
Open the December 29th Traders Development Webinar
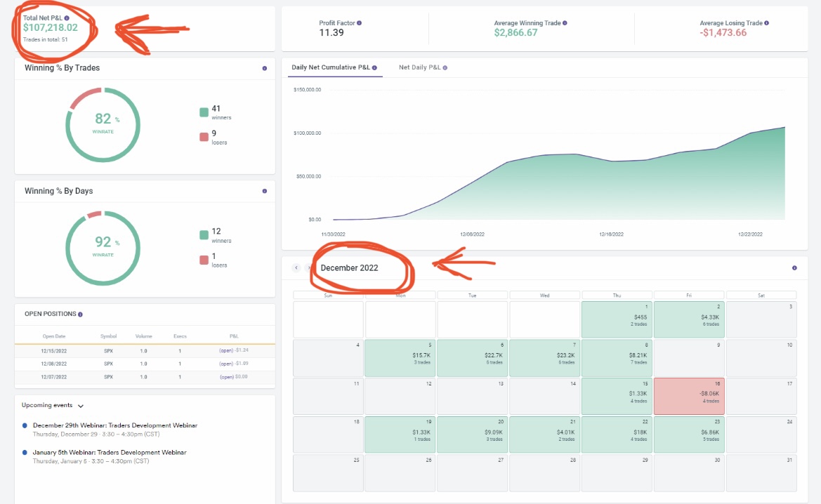tap(114, 425)
